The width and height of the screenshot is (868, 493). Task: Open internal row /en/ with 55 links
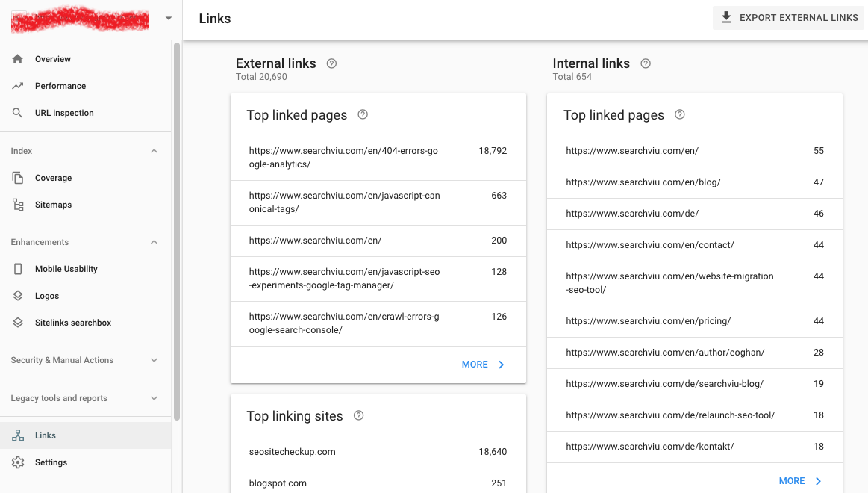click(695, 151)
